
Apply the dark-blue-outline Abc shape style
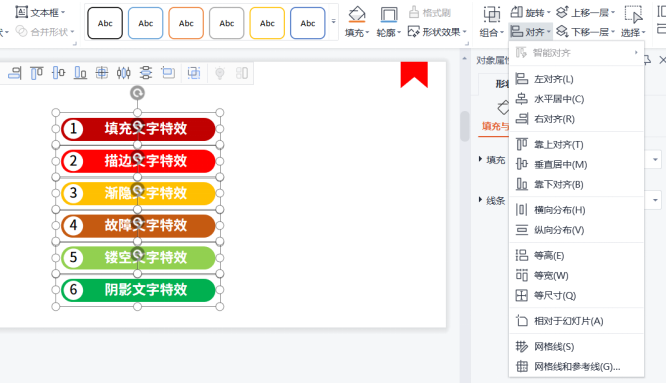(308, 23)
